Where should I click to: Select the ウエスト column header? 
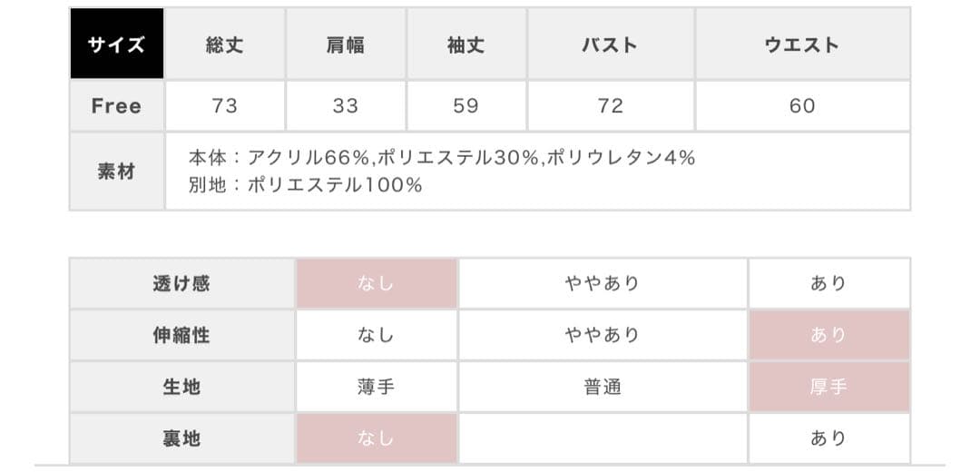tap(802, 44)
